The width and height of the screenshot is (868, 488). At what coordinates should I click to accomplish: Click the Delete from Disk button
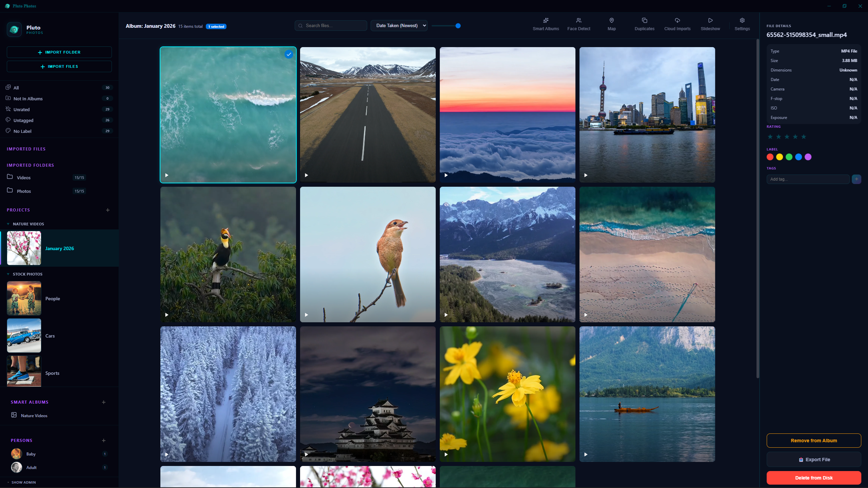[813, 478]
